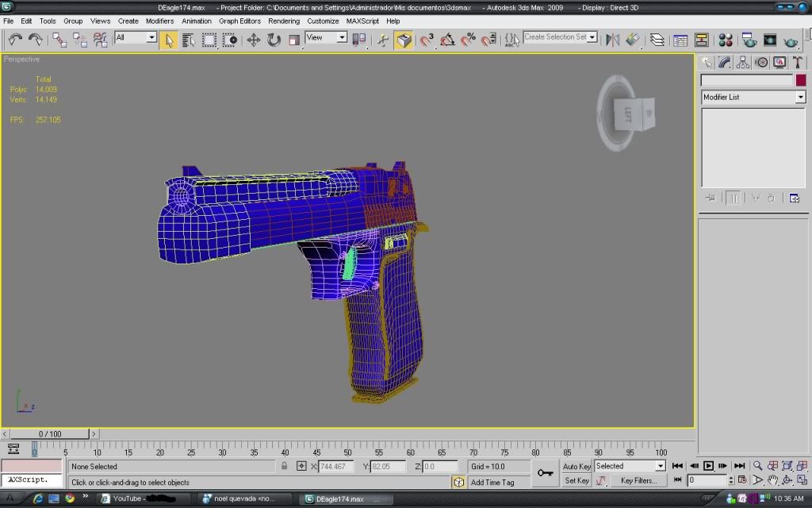This screenshot has width=812, height=508.
Task: Click the object color swatch
Action: click(x=801, y=80)
